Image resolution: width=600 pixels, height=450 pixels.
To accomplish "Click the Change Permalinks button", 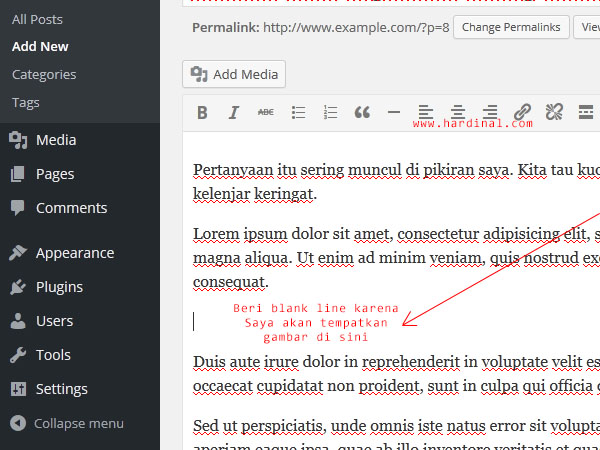I will click(x=511, y=27).
